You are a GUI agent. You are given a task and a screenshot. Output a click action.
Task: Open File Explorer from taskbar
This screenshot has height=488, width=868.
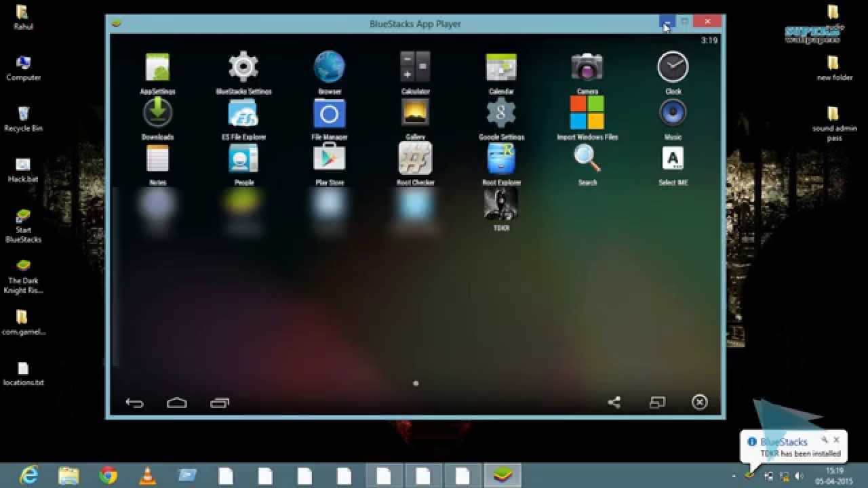[68, 475]
